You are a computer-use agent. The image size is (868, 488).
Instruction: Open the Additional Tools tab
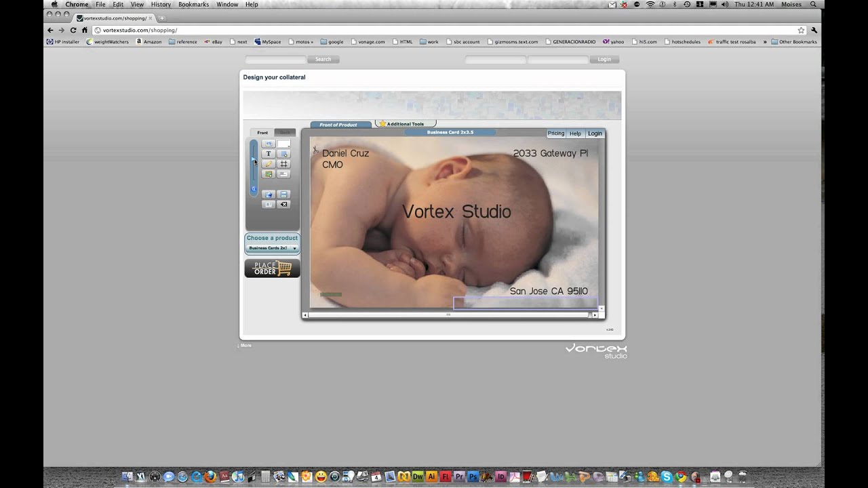[x=405, y=124]
